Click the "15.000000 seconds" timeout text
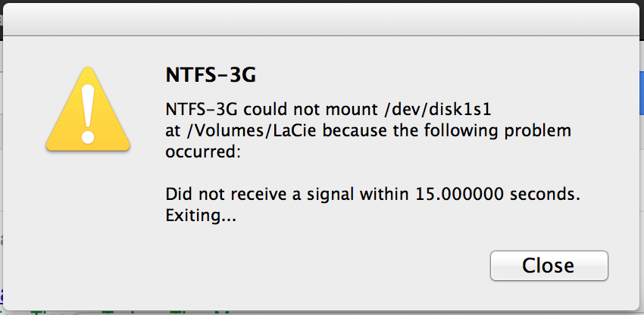Image resolution: width=644 pixels, height=315 pixels. point(497,195)
